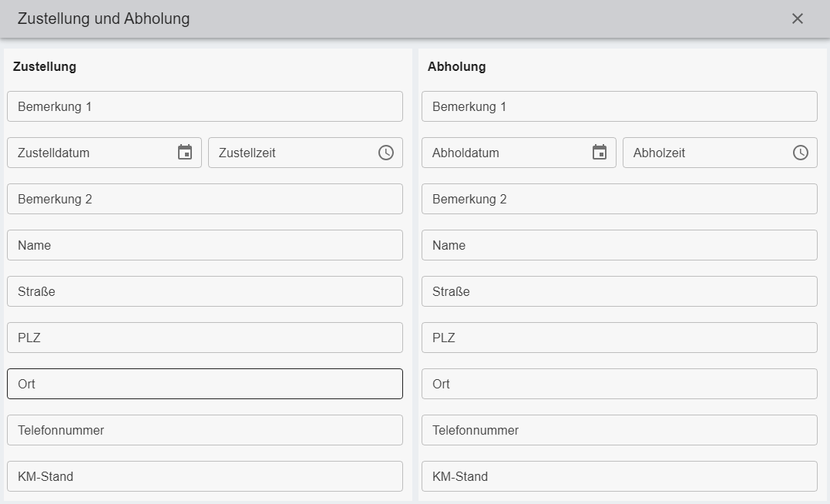Click Bemerkung 2 under Abholung

[619, 199]
